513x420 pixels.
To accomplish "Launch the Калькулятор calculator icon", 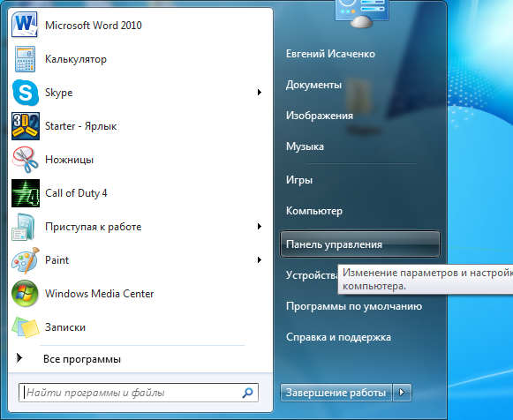I will click(26, 59).
